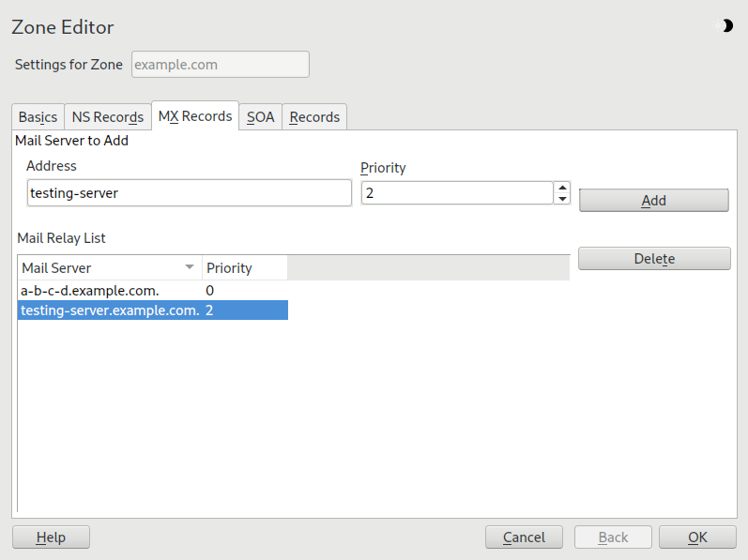
Task: Open Help for the Zone Editor
Action: pos(51,537)
